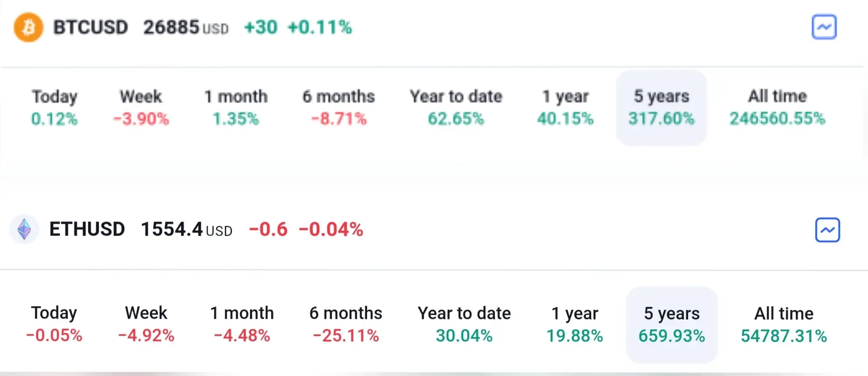Select BTCUSD 5 years range
The height and width of the screenshot is (376, 868).
click(x=661, y=108)
